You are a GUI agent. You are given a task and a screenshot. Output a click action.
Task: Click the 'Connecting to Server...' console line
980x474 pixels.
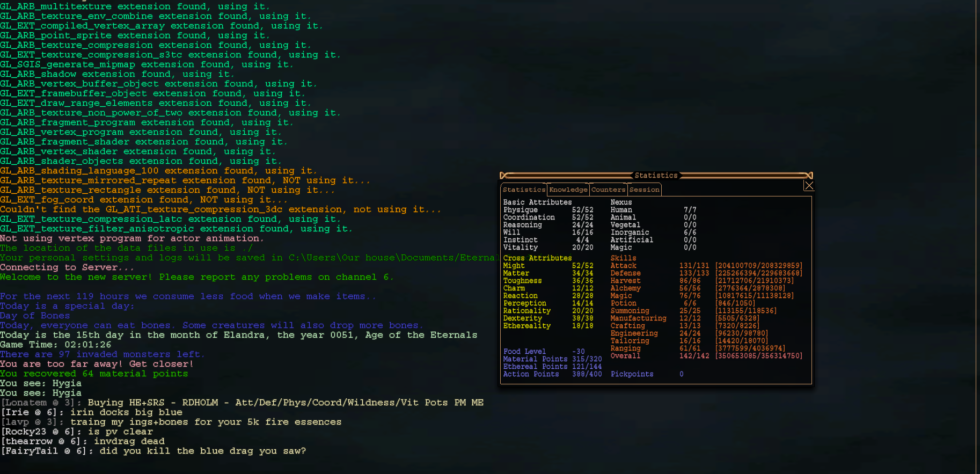[x=67, y=267]
